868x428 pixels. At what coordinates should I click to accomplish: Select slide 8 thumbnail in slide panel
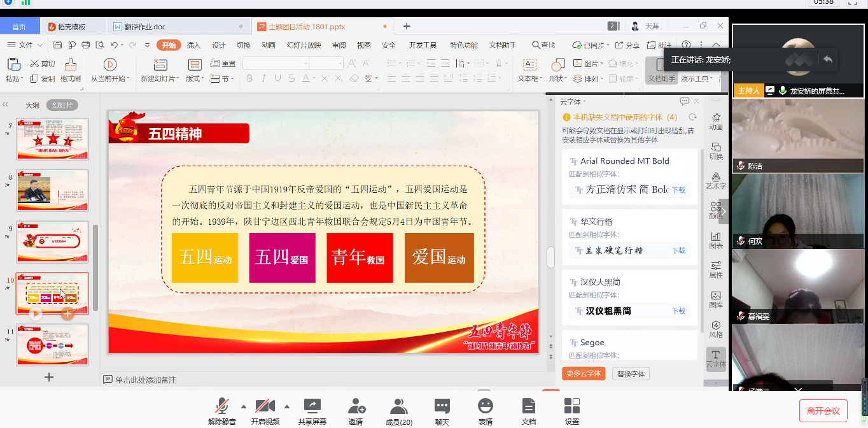tap(52, 190)
